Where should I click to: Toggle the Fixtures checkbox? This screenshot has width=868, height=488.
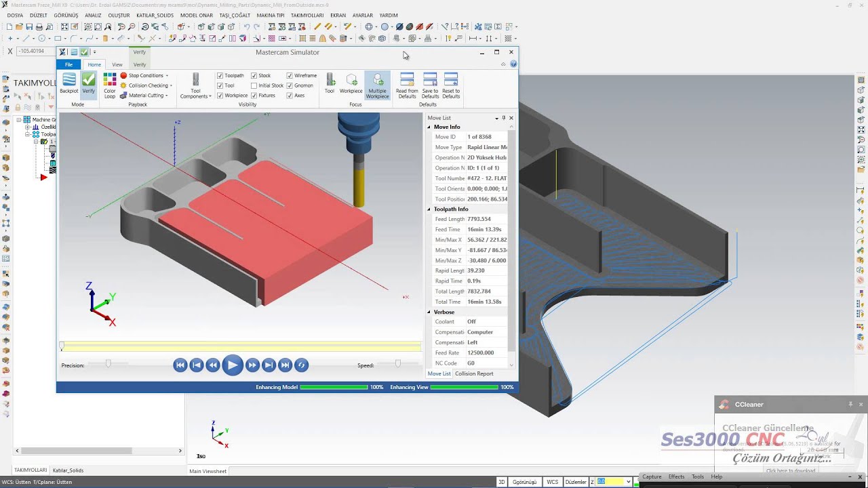point(254,96)
